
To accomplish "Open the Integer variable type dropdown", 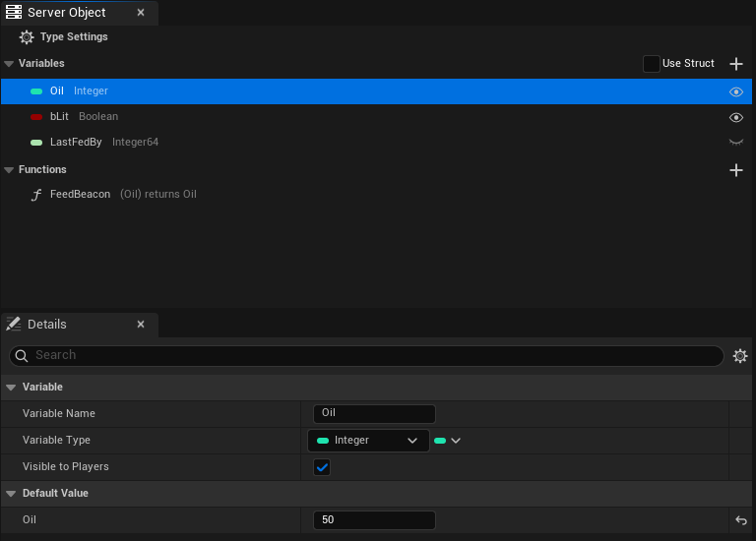I will (368, 441).
